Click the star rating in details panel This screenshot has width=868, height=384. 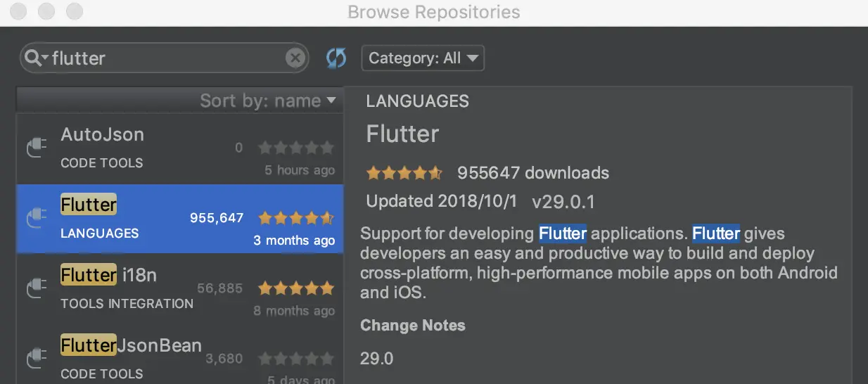pos(404,173)
